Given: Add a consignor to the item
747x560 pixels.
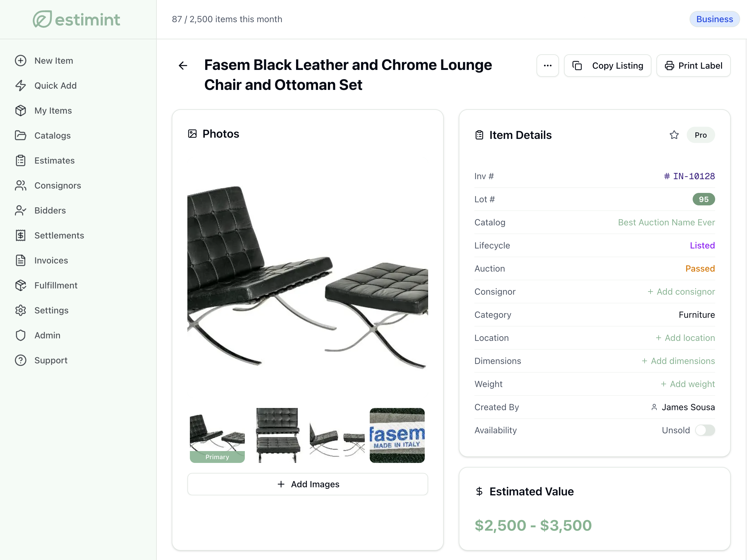Looking at the screenshot, I should (x=681, y=292).
